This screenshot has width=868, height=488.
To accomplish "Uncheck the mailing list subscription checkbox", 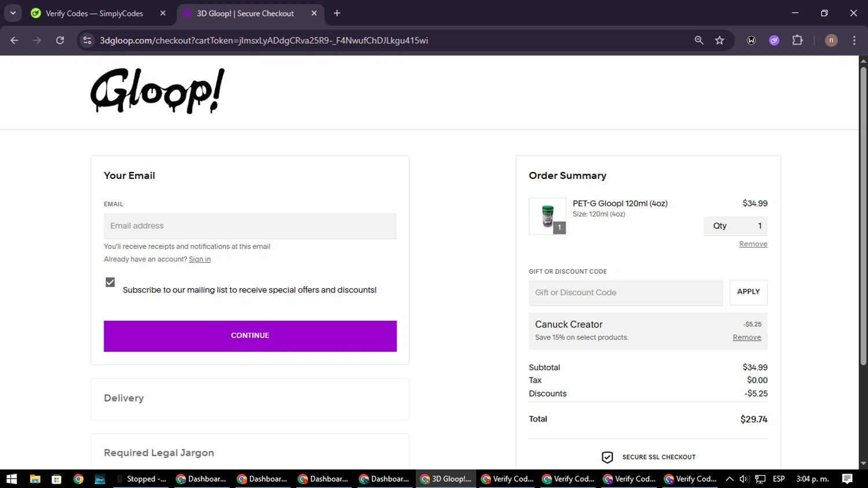I will pos(110,282).
